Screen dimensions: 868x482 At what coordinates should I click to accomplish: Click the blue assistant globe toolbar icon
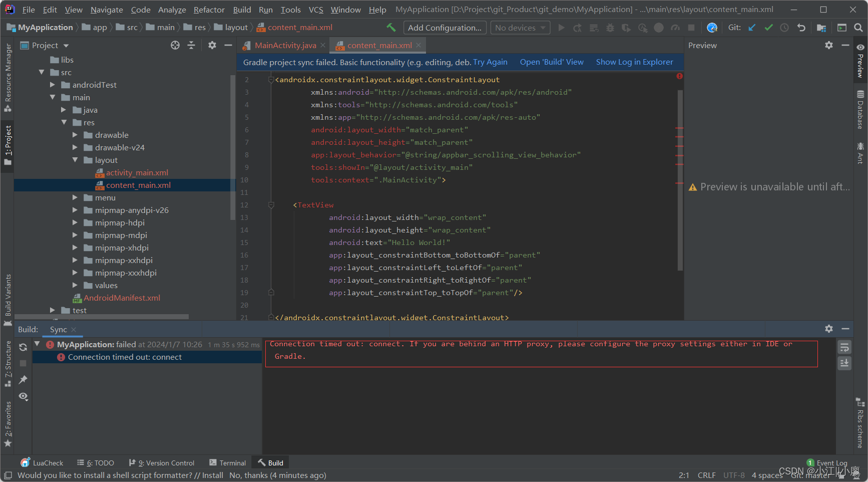[712, 28]
